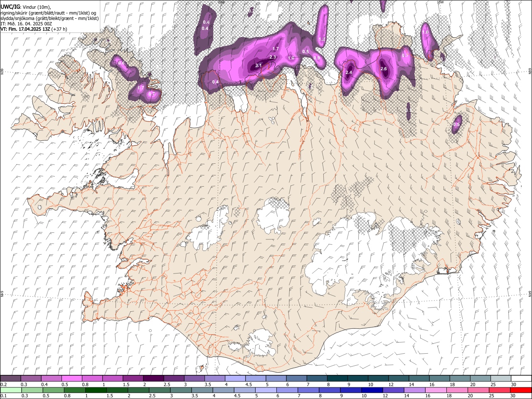Viewport: 532px width, 399px height.
Task: Click the 2.6 precipitation value in the northeast
Action: click(x=384, y=69)
